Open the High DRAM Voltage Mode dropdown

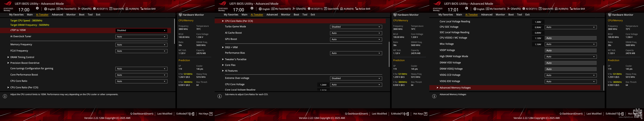coord(571,57)
